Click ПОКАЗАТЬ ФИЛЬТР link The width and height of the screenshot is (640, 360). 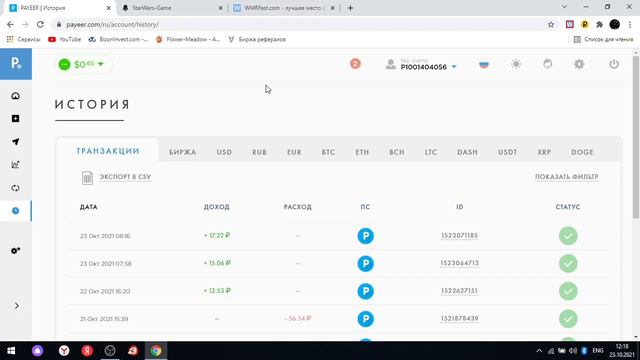click(567, 177)
